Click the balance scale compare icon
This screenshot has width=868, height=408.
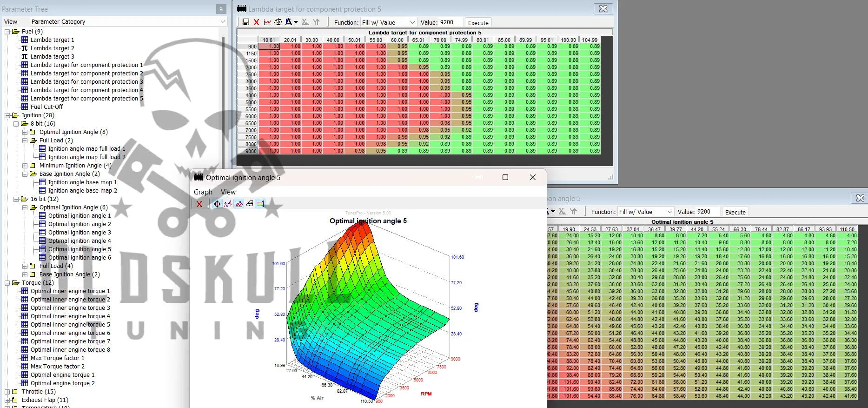pyautogui.click(x=278, y=22)
